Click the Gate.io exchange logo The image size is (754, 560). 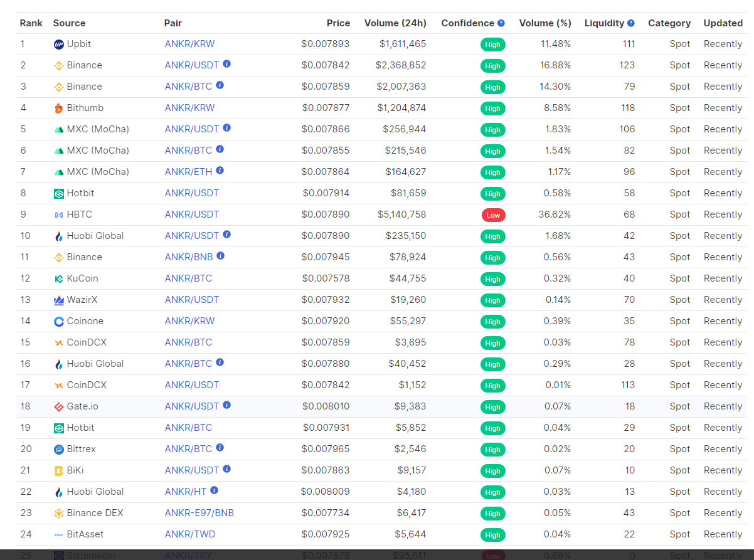(59, 407)
